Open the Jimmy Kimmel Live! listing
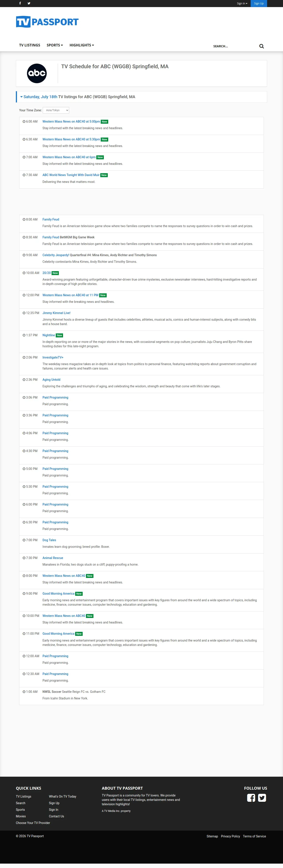Viewport: 283px width, 868px height. tap(56, 313)
